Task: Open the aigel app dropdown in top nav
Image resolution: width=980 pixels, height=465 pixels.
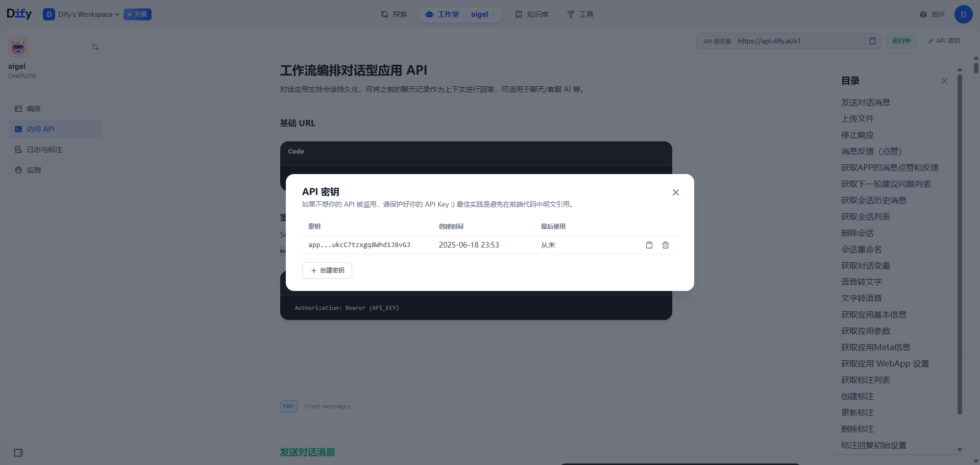Action: [482, 14]
